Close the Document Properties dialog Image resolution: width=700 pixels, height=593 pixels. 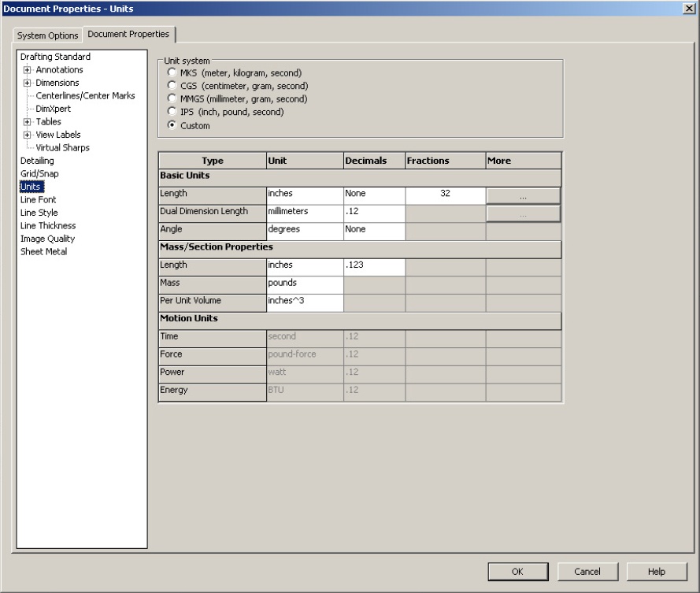689,9
